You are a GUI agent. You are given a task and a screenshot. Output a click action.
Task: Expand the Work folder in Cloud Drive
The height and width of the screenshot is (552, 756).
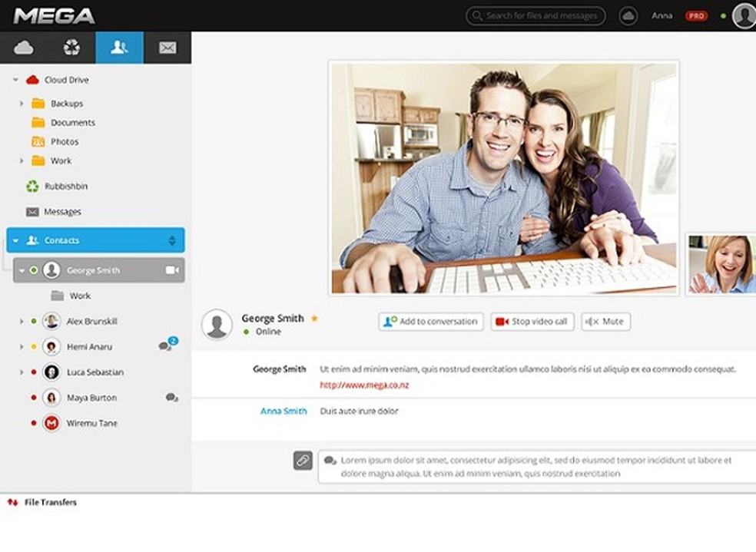tap(20, 160)
